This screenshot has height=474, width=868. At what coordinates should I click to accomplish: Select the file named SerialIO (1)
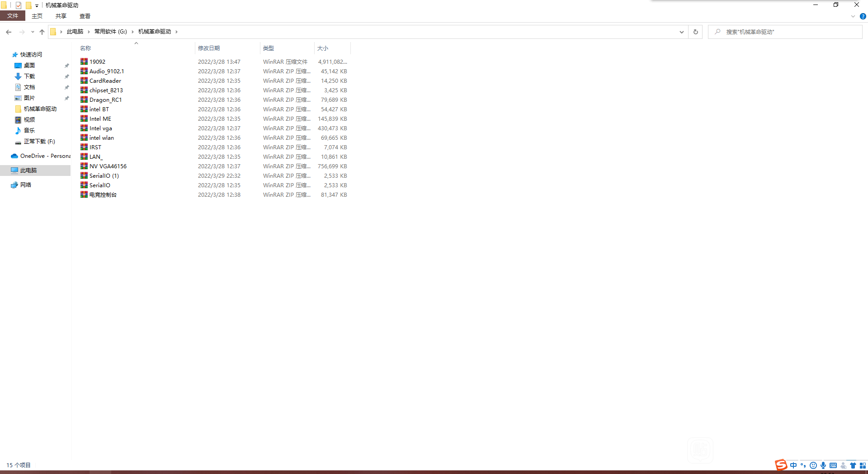(104, 176)
